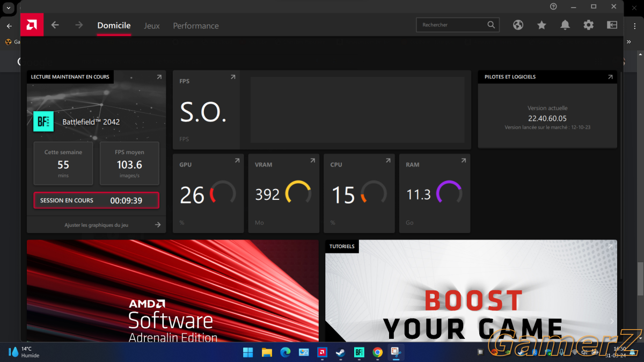Expand the GPU usage tile
Viewport: 644px width, 362px height.
(x=237, y=161)
